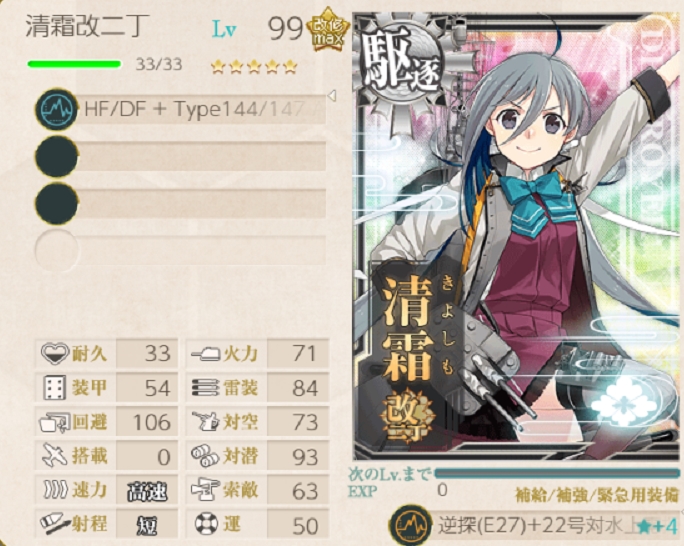This screenshot has width=684, height=546.
Task: Click the depth charge icon next to 対潜
Action: pos(205,456)
